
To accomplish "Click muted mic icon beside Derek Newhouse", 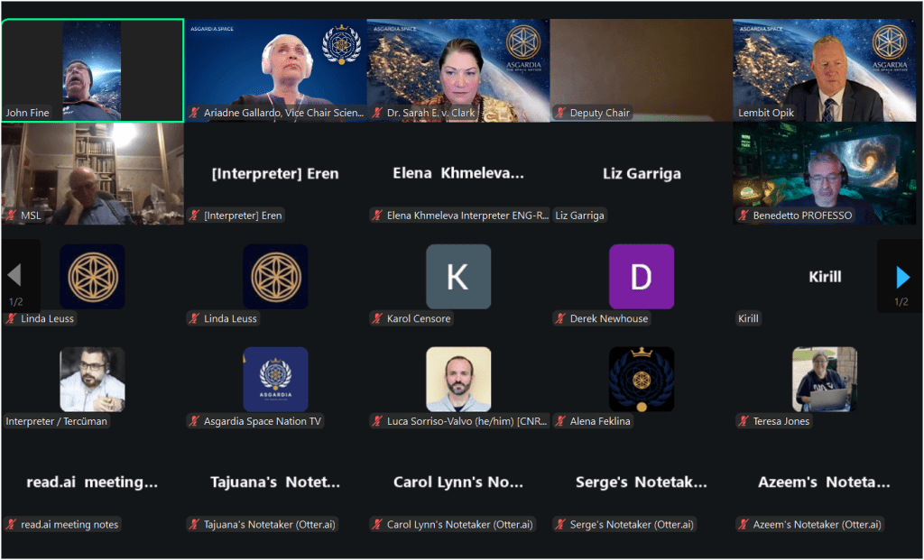I will click(x=560, y=318).
